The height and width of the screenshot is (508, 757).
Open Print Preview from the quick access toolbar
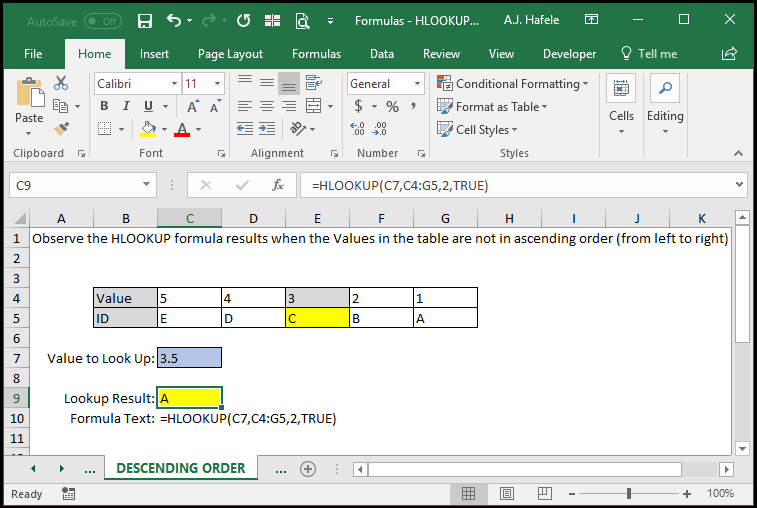pyautogui.click(x=302, y=21)
